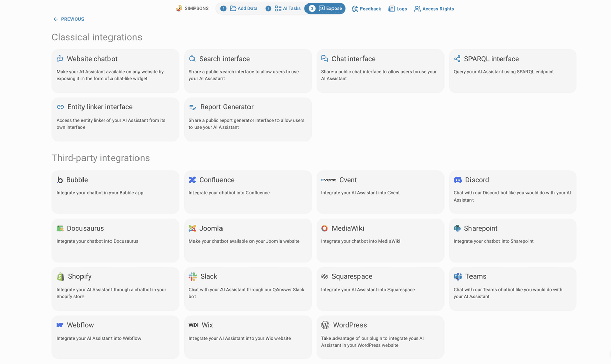Click the Docusaurus logo icon
This screenshot has height=364, width=611.
pyautogui.click(x=60, y=228)
